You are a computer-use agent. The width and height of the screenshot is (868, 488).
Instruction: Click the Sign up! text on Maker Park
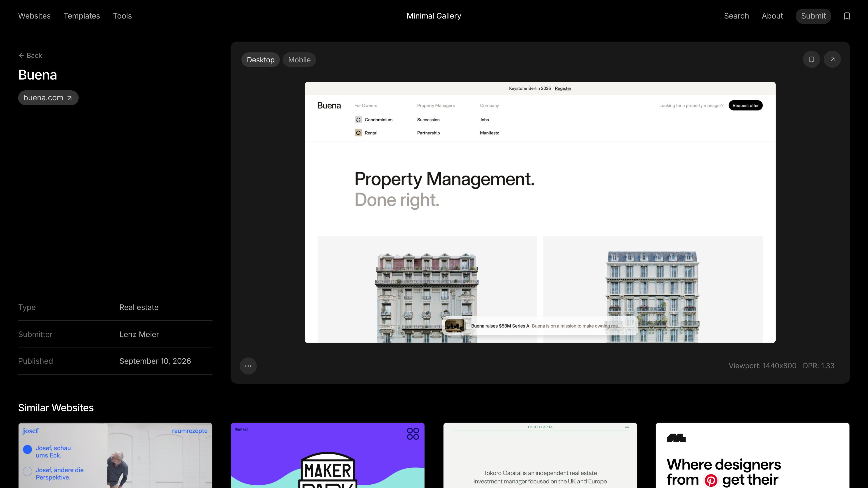point(242,429)
